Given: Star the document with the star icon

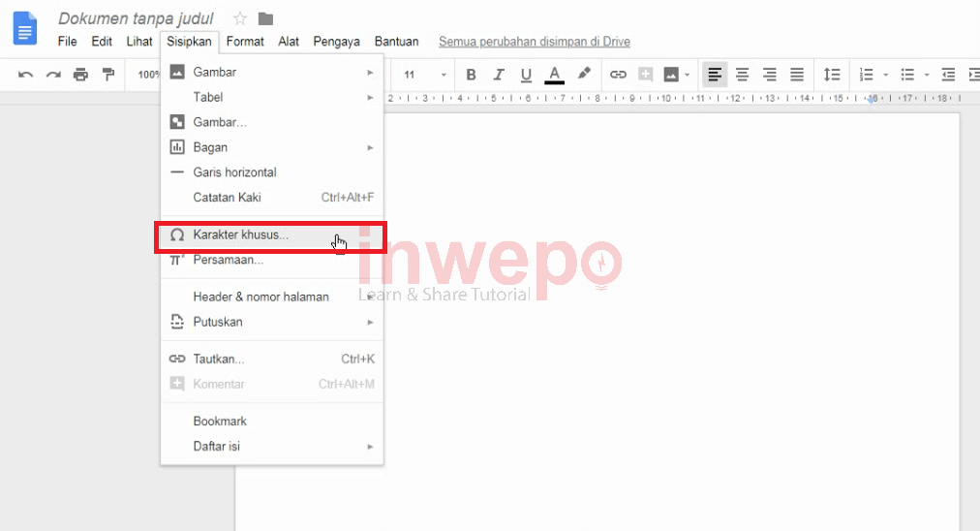Looking at the screenshot, I should coord(239,18).
